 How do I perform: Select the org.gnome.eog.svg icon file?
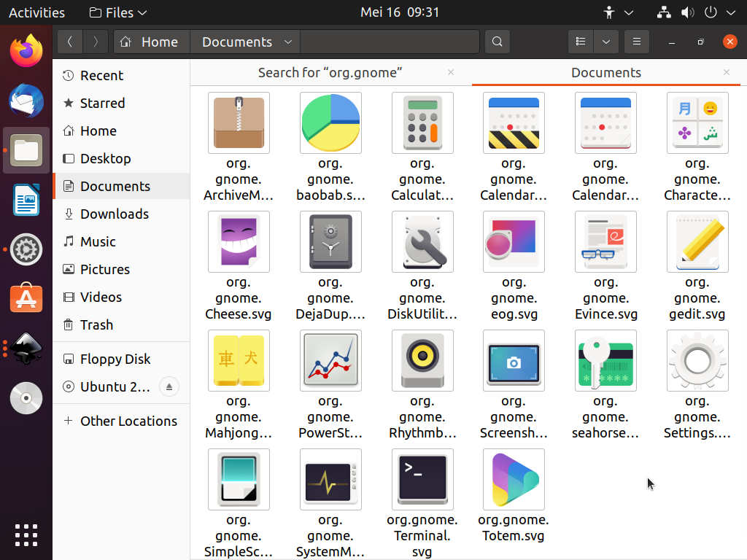point(514,242)
